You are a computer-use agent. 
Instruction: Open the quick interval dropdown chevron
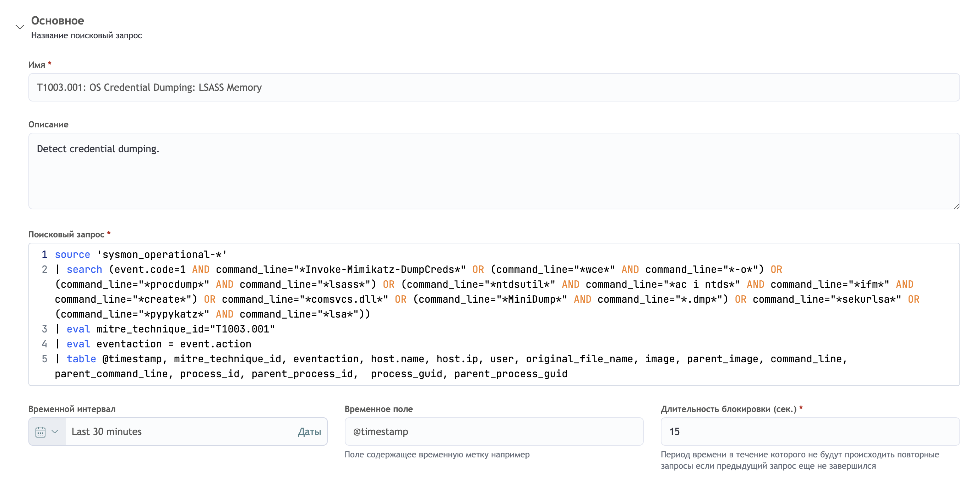pyautogui.click(x=55, y=431)
